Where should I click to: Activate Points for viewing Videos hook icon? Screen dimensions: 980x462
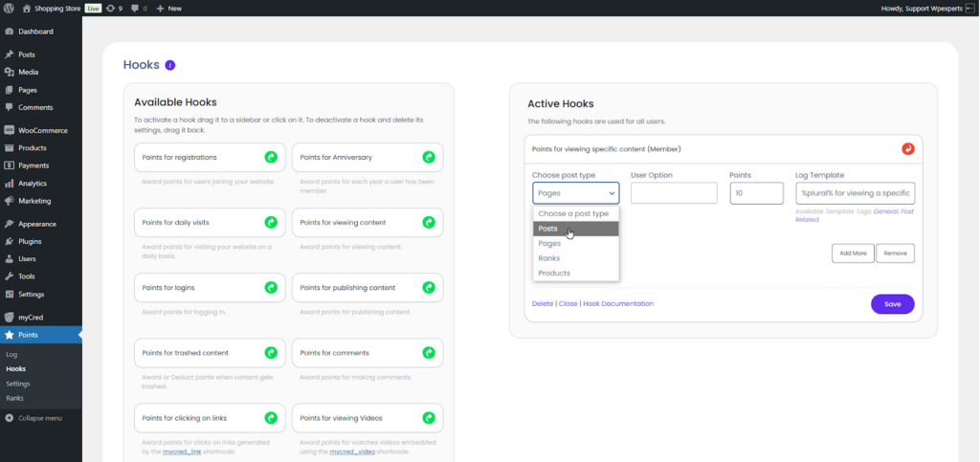pos(429,418)
